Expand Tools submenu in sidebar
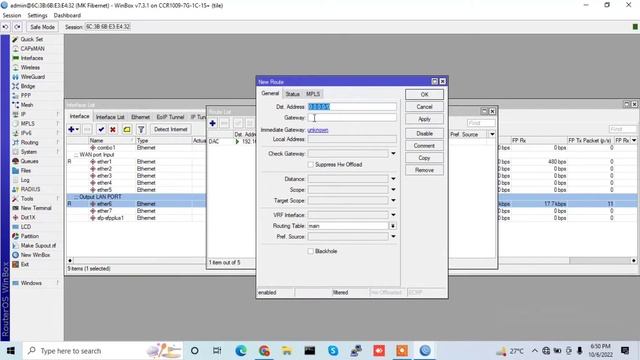The height and width of the screenshot is (360, 640). [x=27, y=199]
